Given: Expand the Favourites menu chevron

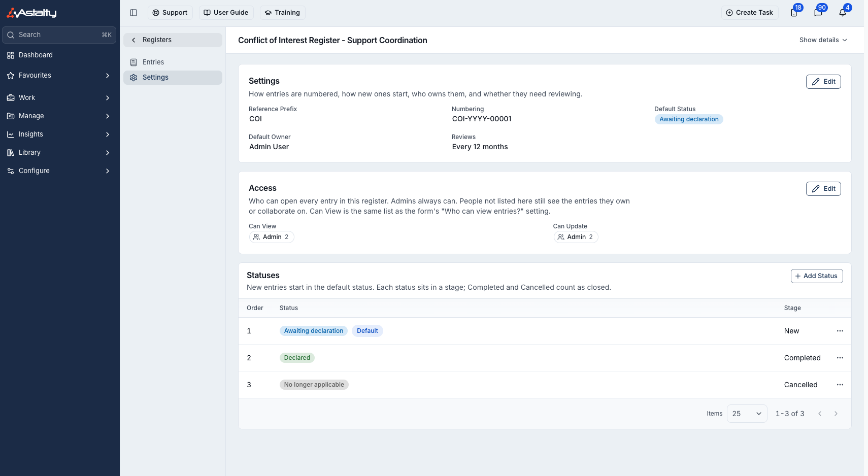Looking at the screenshot, I should 108,76.
